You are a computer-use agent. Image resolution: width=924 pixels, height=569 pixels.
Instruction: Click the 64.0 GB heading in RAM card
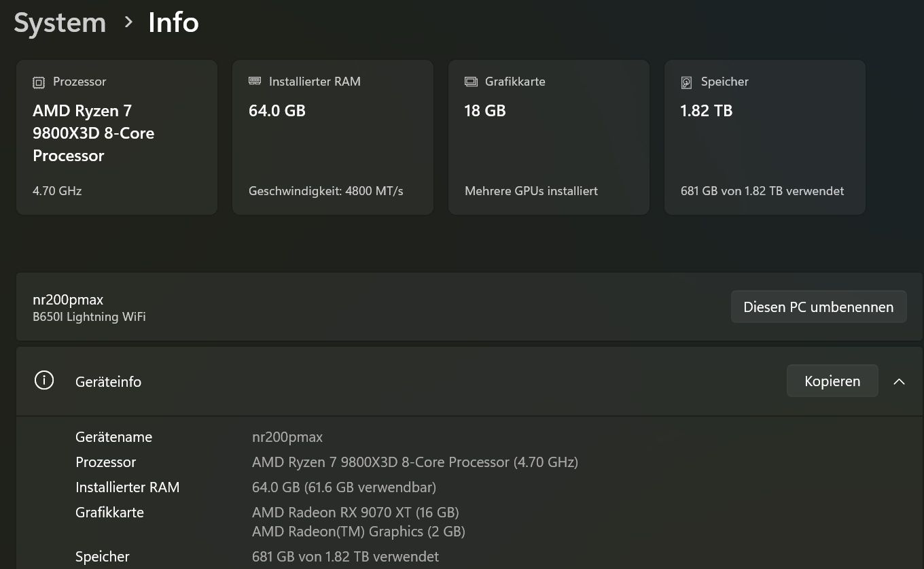click(277, 111)
